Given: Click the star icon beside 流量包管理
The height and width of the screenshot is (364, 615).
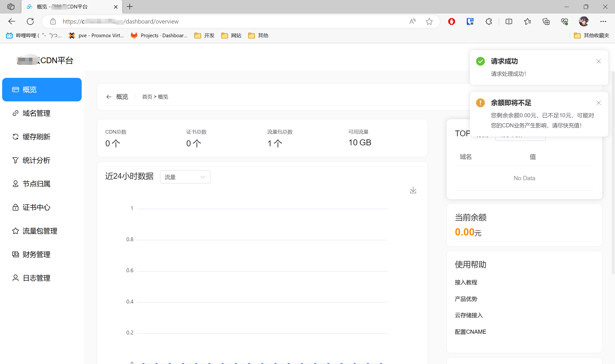Looking at the screenshot, I should [15, 231].
